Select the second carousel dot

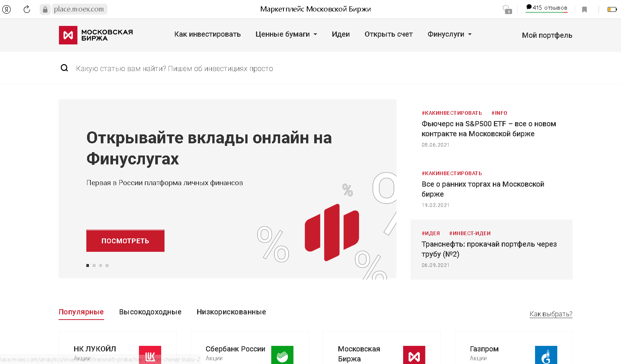coord(94,266)
